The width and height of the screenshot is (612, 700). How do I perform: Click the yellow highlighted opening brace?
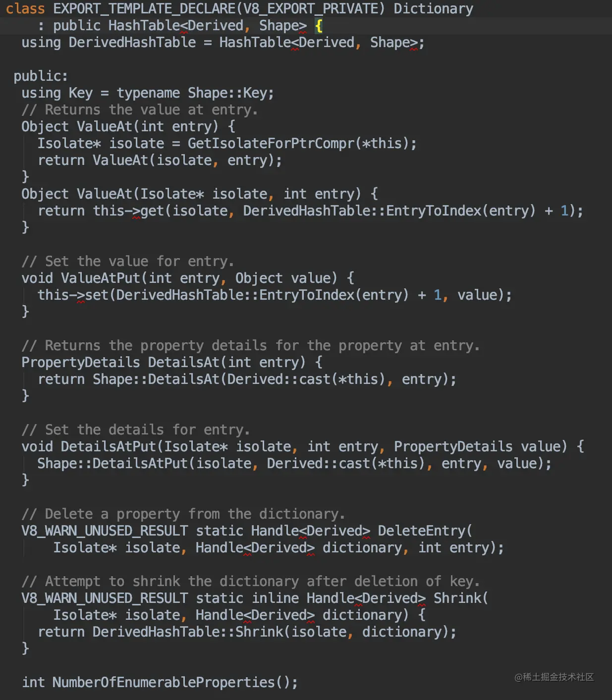[319, 26]
